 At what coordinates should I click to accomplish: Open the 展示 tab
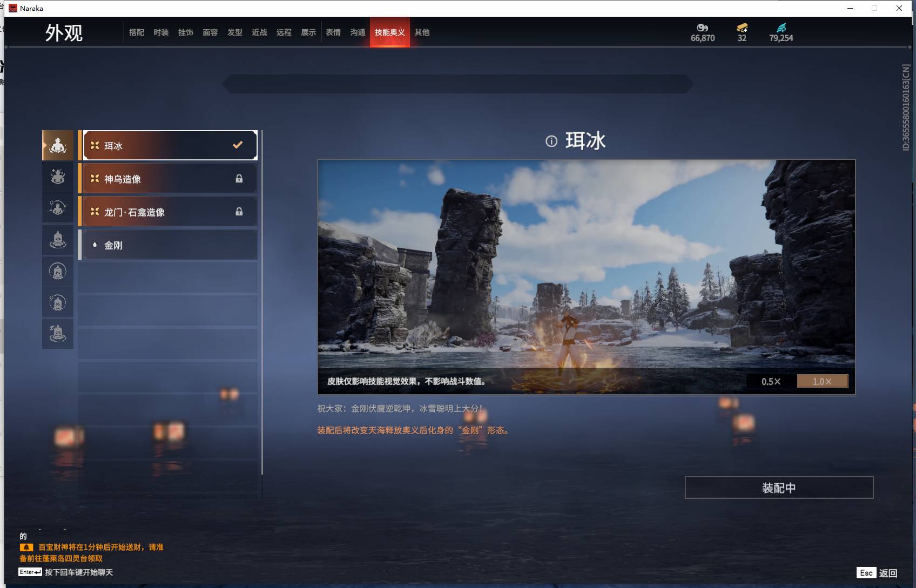(x=308, y=32)
